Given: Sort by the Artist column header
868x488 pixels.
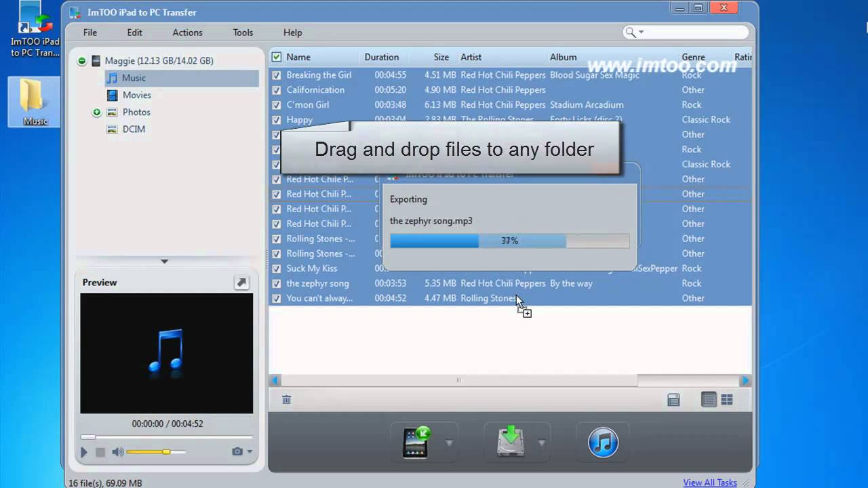Looking at the screenshot, I should point(471,57).
